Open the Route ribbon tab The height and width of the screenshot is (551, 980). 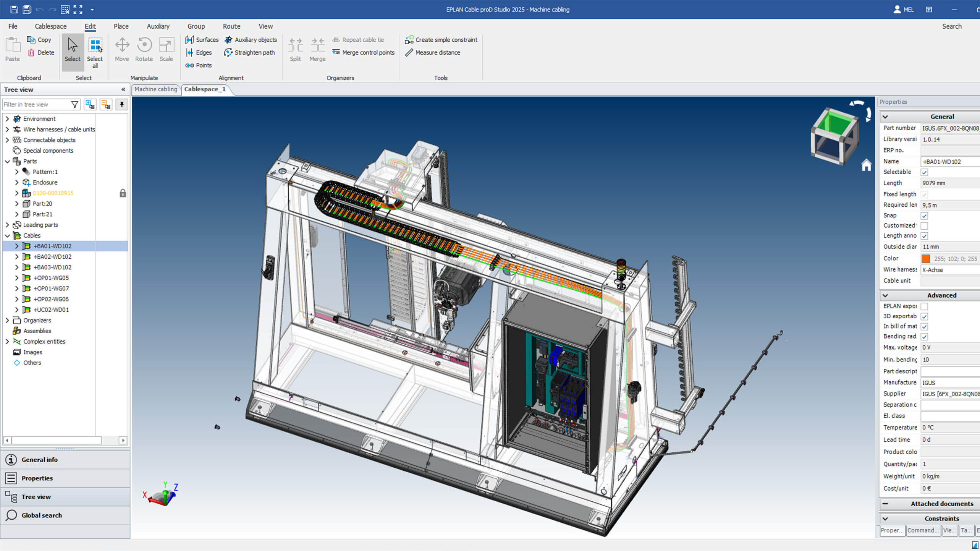[231, 26]
